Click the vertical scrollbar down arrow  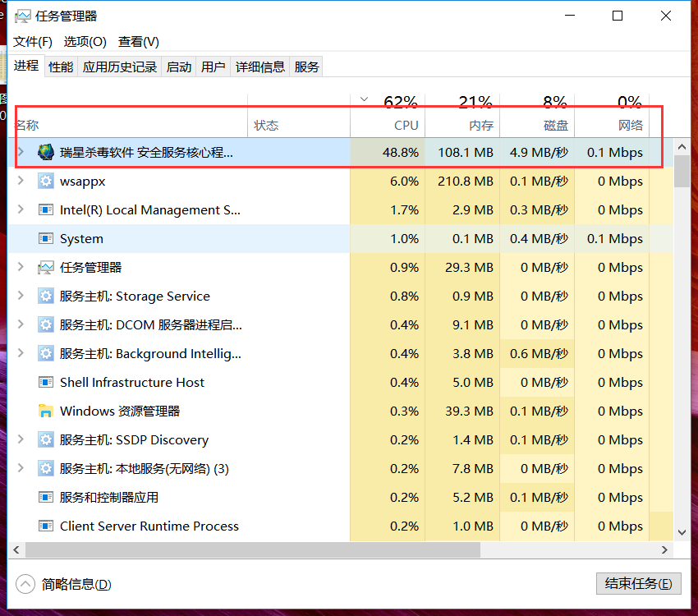tap(682, 532)
